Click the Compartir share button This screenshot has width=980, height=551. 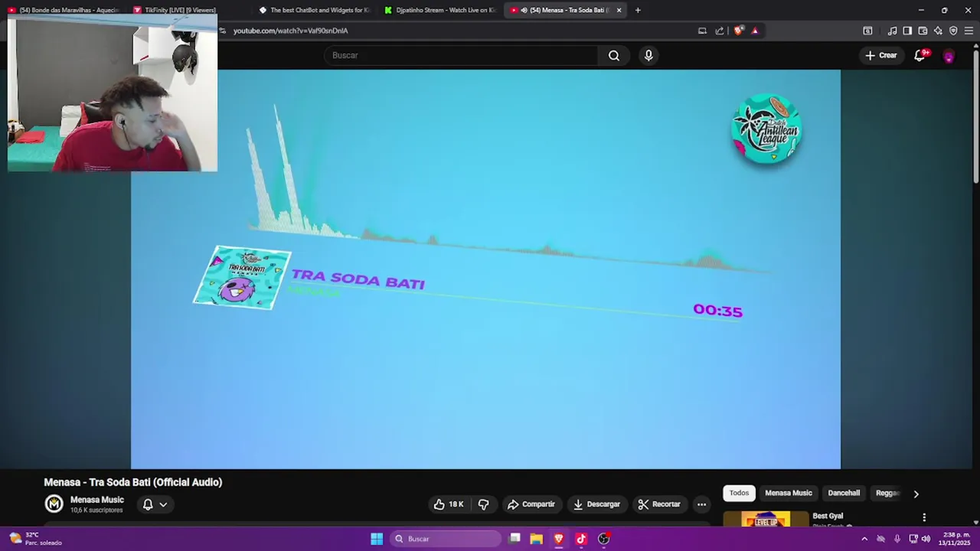coord(531,504)
